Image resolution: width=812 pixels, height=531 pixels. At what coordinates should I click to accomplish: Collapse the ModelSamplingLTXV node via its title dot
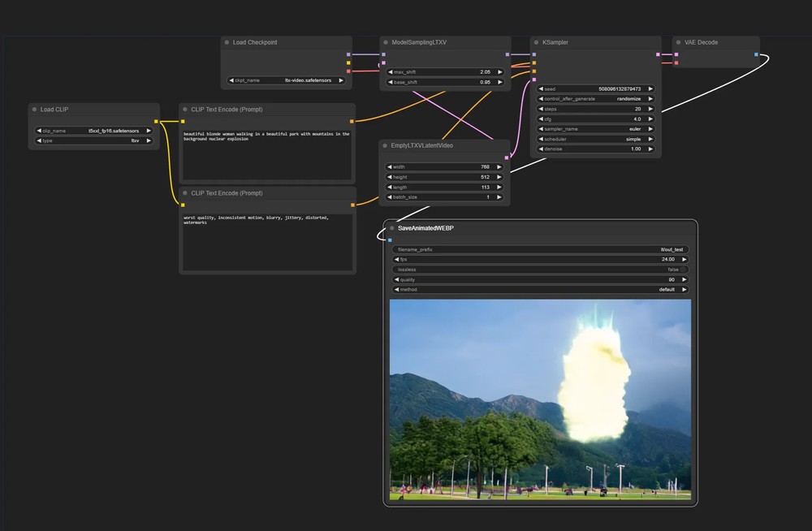click(x=386, y=42)
